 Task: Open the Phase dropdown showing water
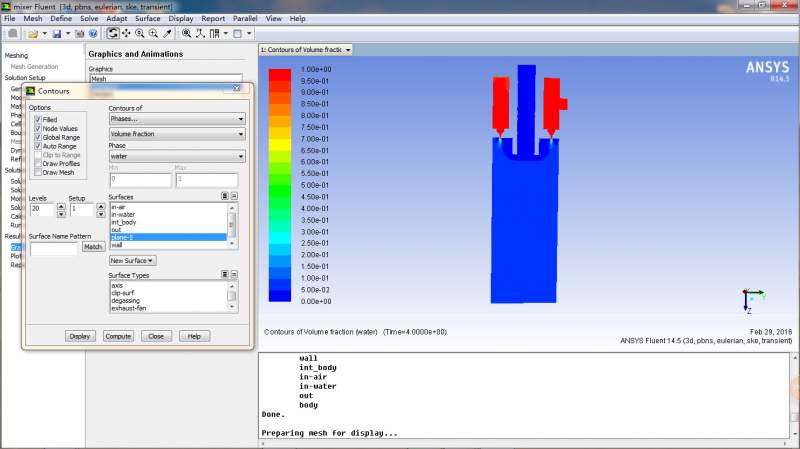[x=177, y=156]
